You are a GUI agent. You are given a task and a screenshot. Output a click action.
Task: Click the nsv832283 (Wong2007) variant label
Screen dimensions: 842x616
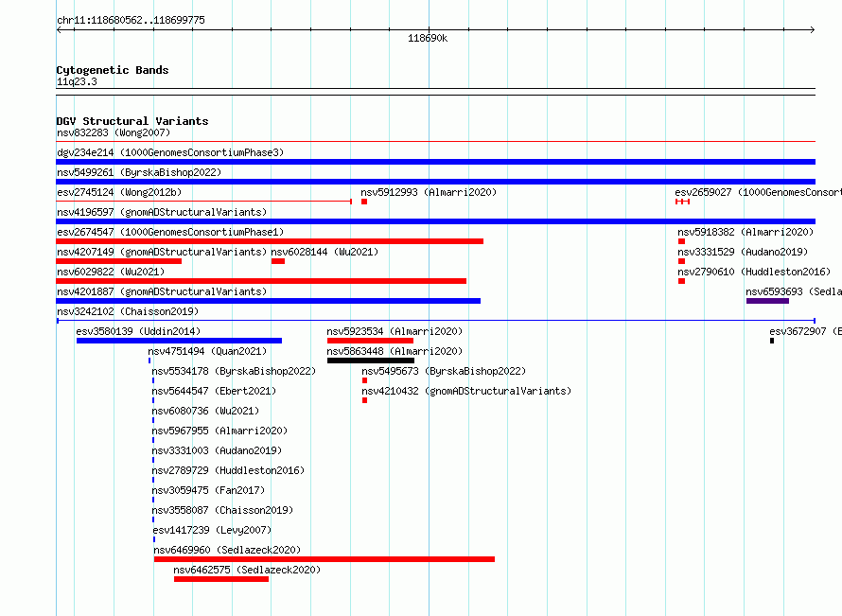pos(114,132)
